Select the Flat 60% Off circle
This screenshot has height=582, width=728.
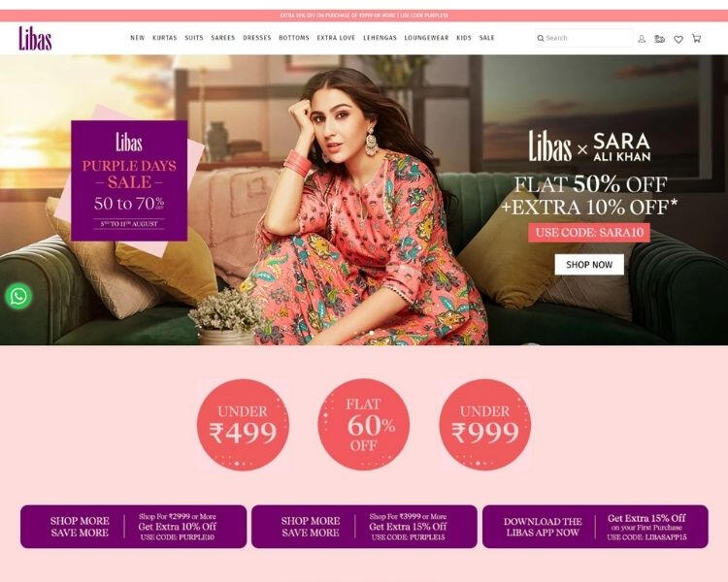pyautogui.click(x=364, y=425)
